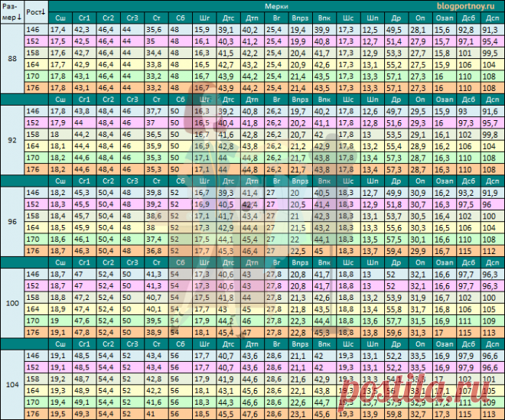Click Сш value 17,4 in size 88 row 146

click(60, 30)
